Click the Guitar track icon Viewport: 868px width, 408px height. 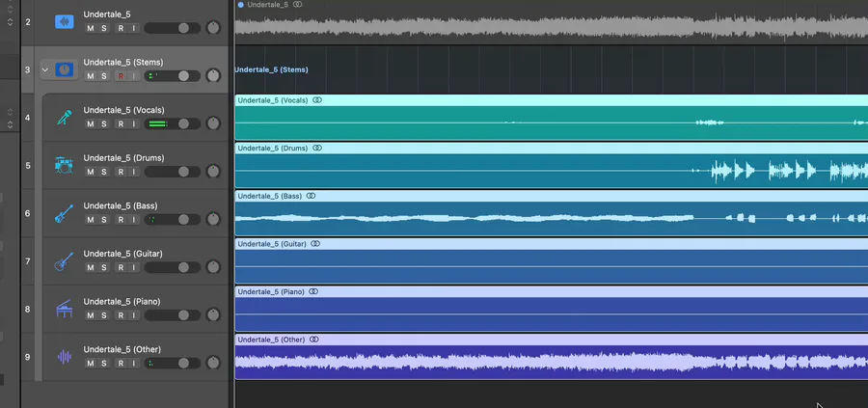[65, 261]
